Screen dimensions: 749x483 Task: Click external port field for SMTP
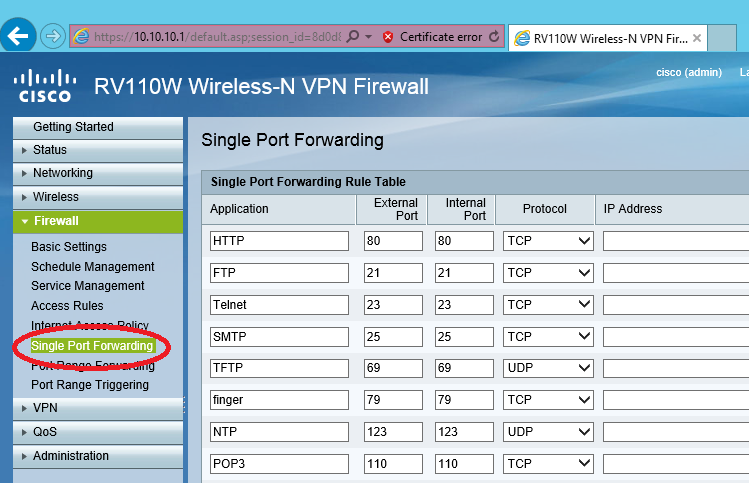click(x=393, y=337)
